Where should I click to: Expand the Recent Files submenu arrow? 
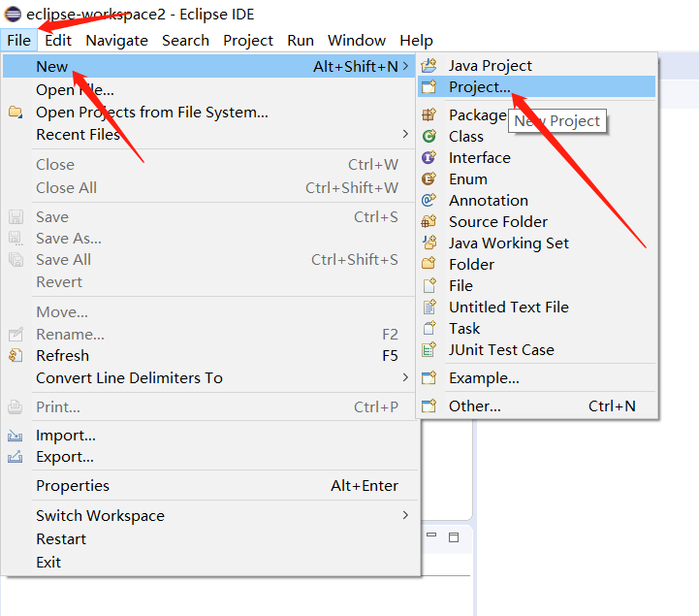(x=405, y=135)
